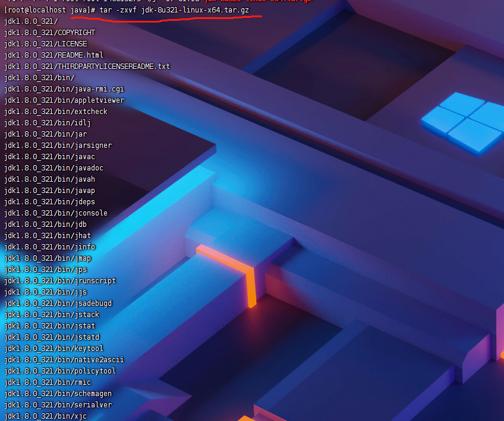Click the "jdk1.8.0_321/bin/jjs" entry
Screen dimensions: 504x421
[x=46, y=292]
